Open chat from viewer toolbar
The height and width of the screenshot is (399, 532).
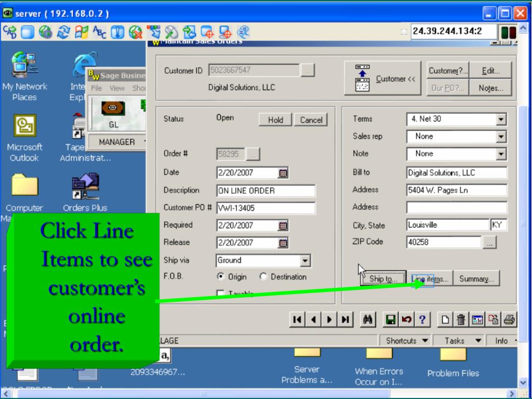tap(243, 32)
